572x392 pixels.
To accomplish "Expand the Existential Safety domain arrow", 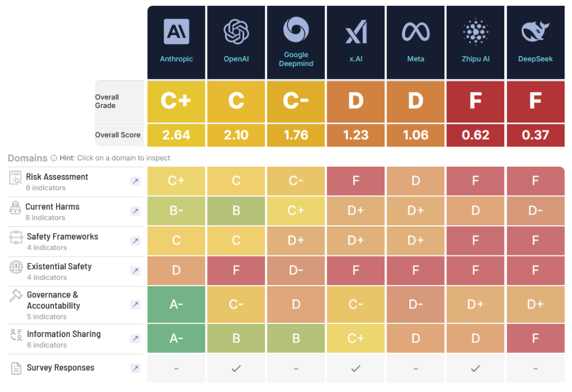I will tap(135, 271).
